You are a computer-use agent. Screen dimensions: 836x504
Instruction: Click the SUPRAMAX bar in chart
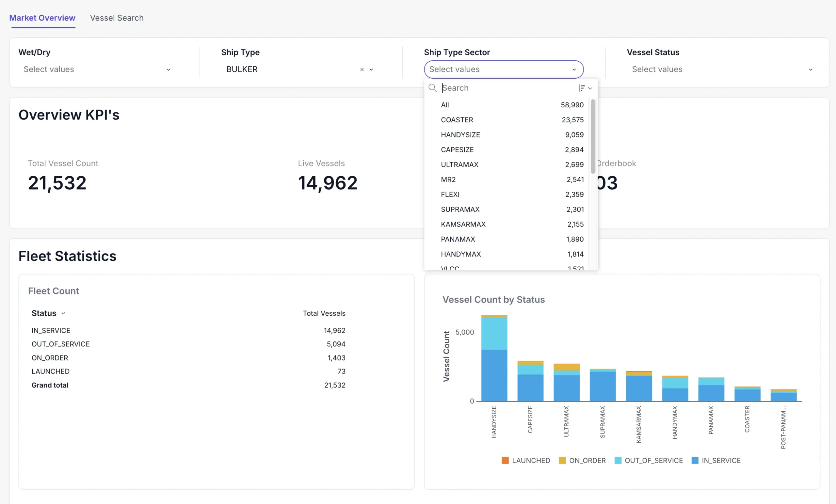tap(603, 385)
